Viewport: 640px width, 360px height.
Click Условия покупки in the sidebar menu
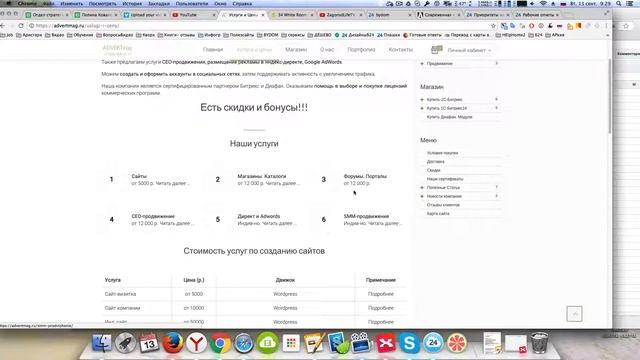coord(442,153)
